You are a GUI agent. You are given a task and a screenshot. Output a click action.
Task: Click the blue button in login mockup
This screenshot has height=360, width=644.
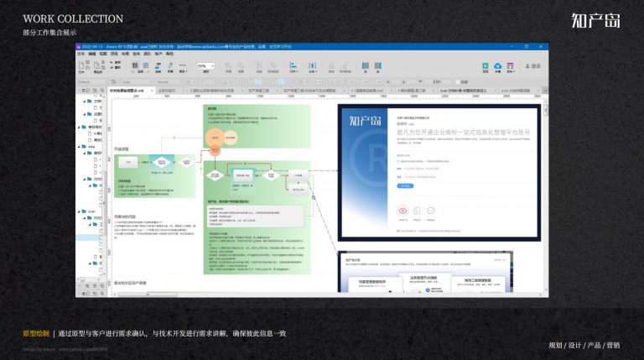pyautogui.click(x=405, y=185)
